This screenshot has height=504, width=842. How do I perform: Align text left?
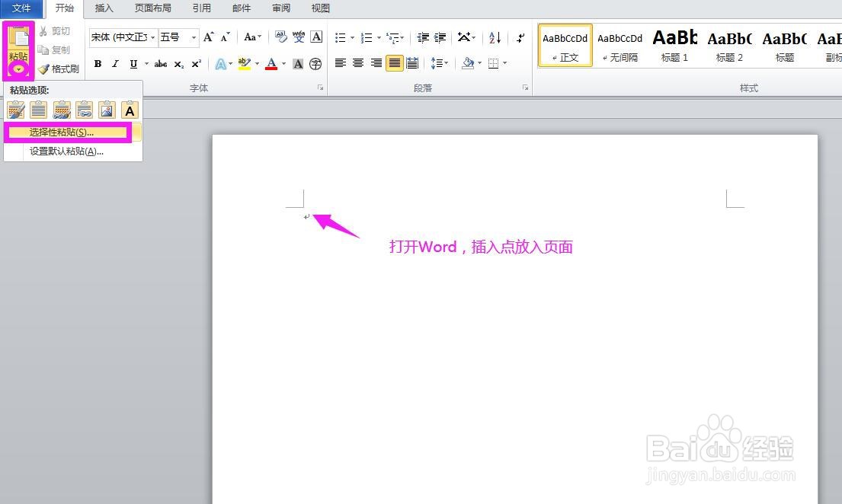pos(341,63)
